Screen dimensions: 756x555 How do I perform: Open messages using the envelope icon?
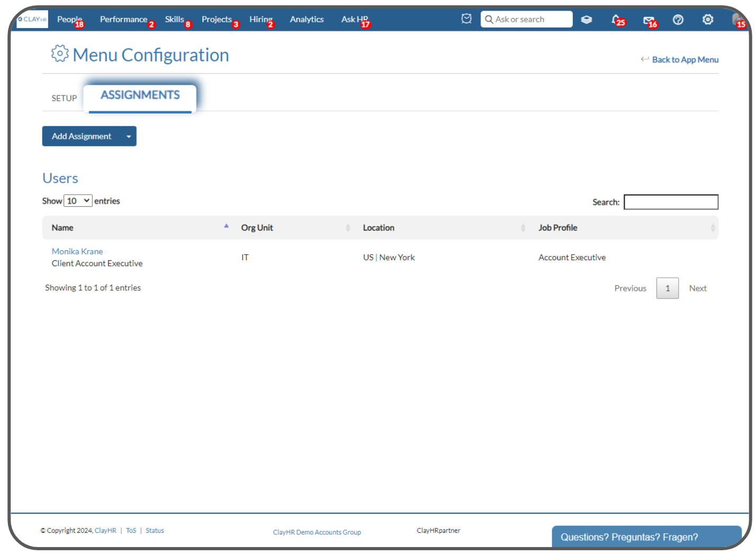pyautogui.click(x=647, y=19)
